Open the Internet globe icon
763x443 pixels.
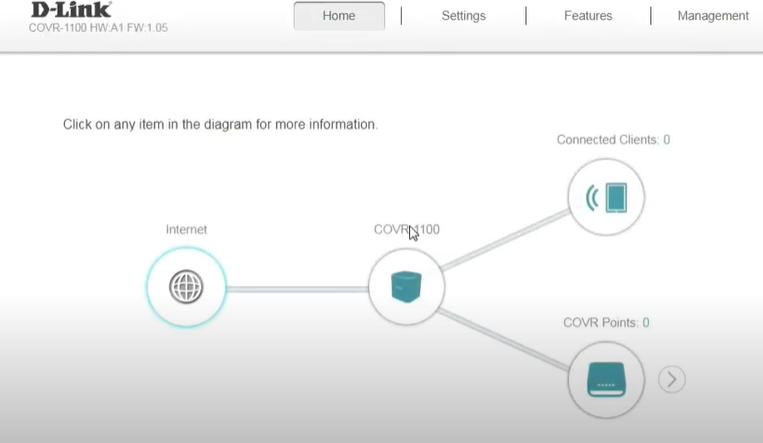[186, 287]
